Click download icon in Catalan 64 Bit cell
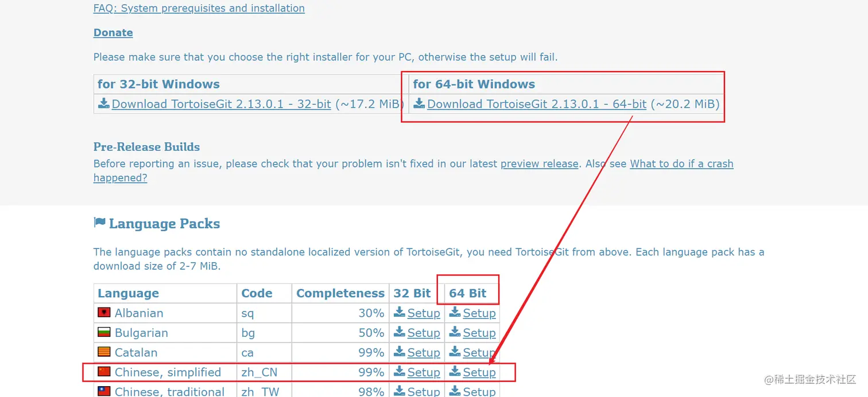The height and width of the screenshot is (397, 868). [455, 352]
